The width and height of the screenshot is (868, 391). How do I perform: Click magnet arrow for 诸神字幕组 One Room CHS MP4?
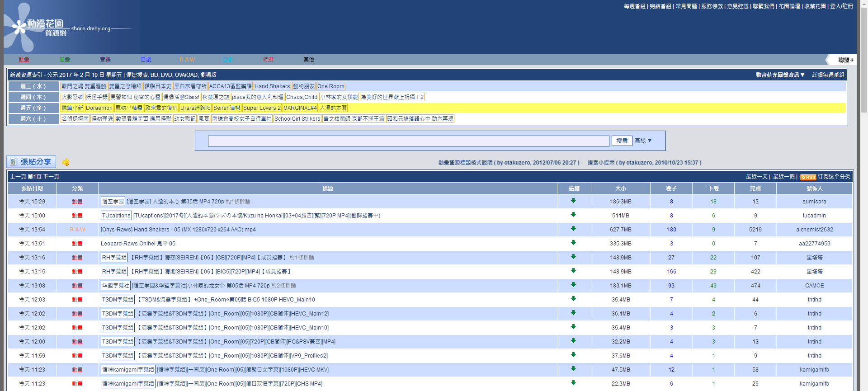(x=573, y=383)
